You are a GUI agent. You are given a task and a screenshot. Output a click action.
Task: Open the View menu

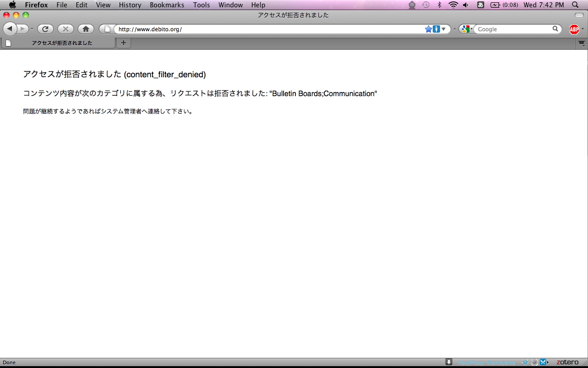point(103,5)
